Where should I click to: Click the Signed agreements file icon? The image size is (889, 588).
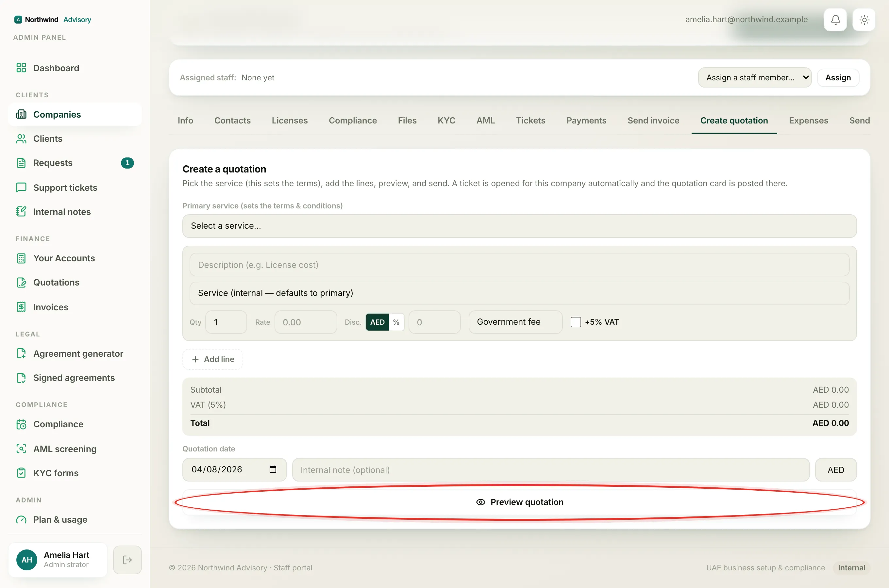[21, 378]
